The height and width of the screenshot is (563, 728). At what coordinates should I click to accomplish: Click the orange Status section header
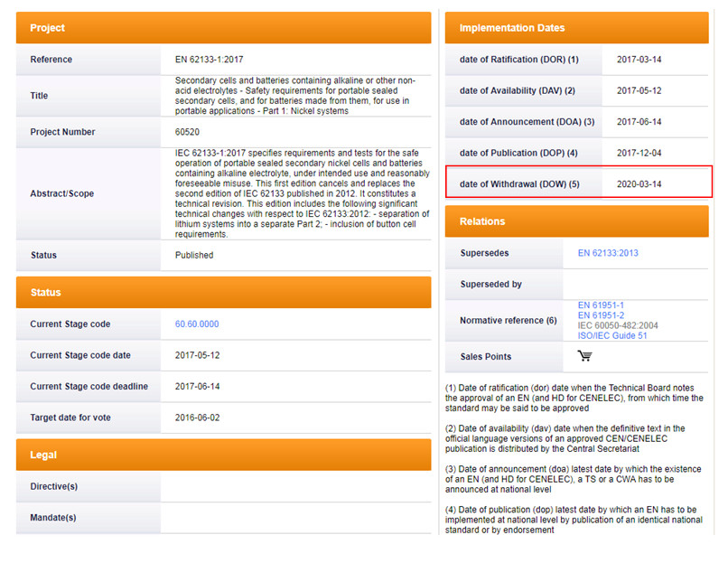223,293
